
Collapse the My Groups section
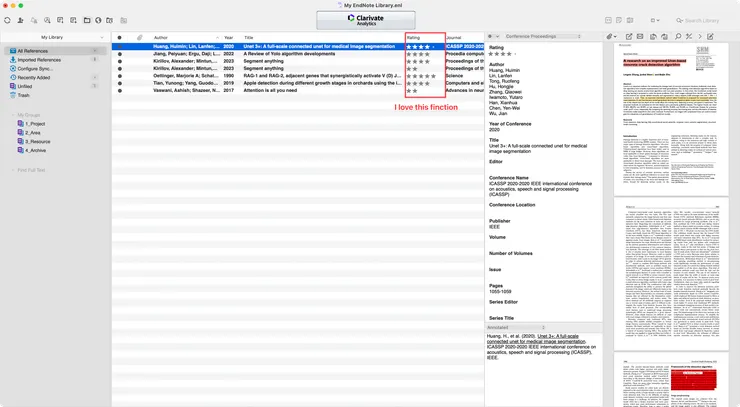tap(13, 115)
